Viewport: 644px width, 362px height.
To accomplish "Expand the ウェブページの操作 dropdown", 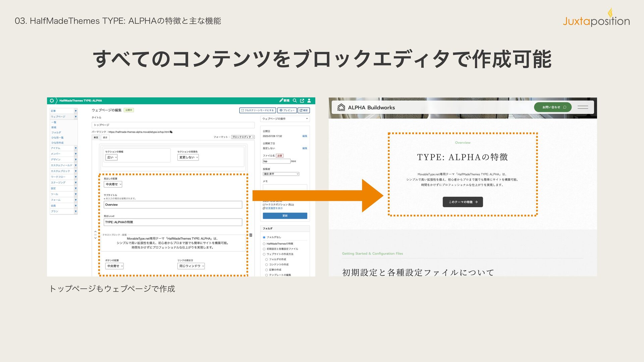I will click(285, 119).
